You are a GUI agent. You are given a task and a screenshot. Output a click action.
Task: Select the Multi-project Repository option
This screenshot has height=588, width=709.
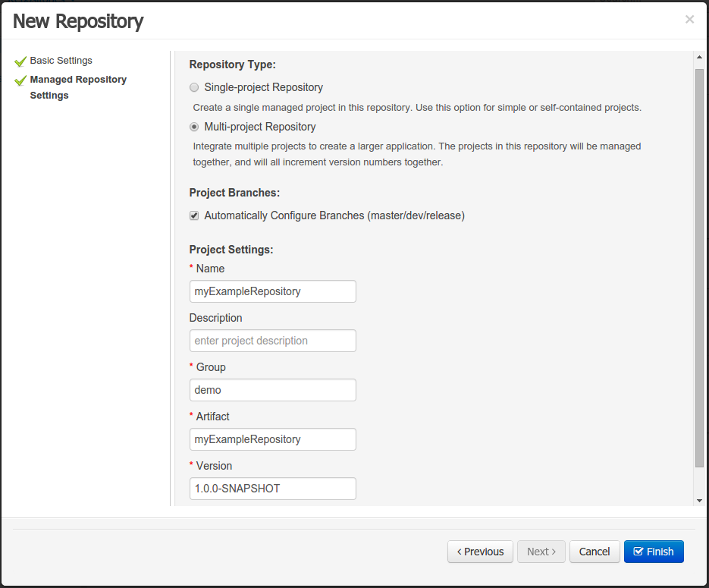click(194, 127)
